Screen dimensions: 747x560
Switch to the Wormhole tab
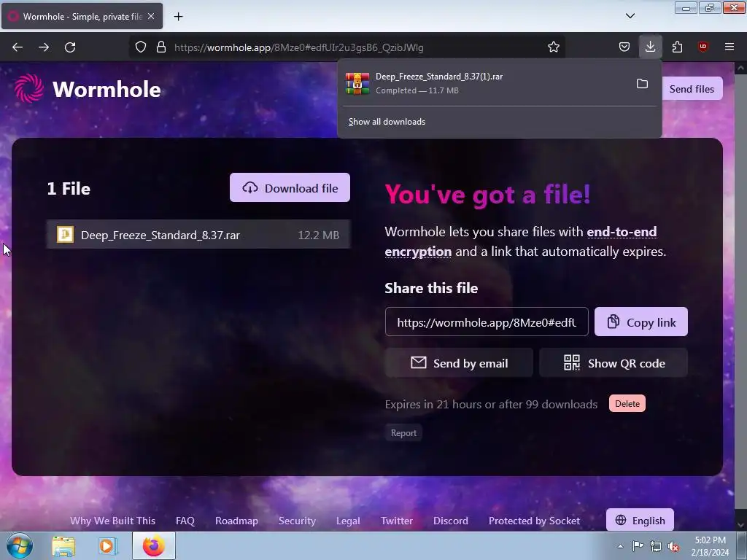pyautogui.click(x=82, y=16)
